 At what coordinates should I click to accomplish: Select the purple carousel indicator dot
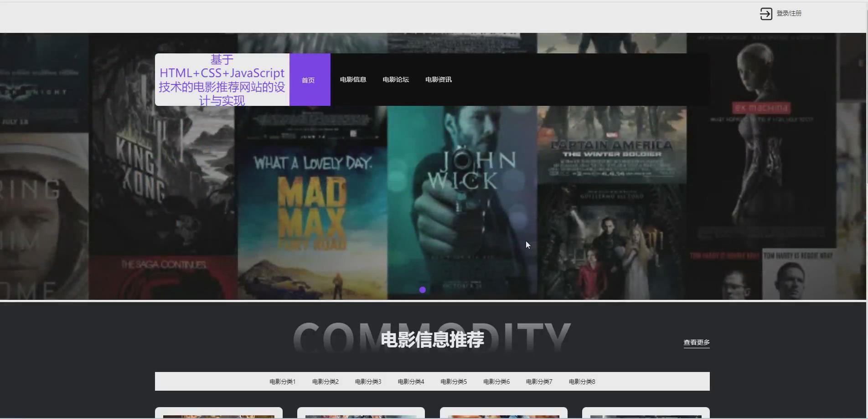click(423, 290)
